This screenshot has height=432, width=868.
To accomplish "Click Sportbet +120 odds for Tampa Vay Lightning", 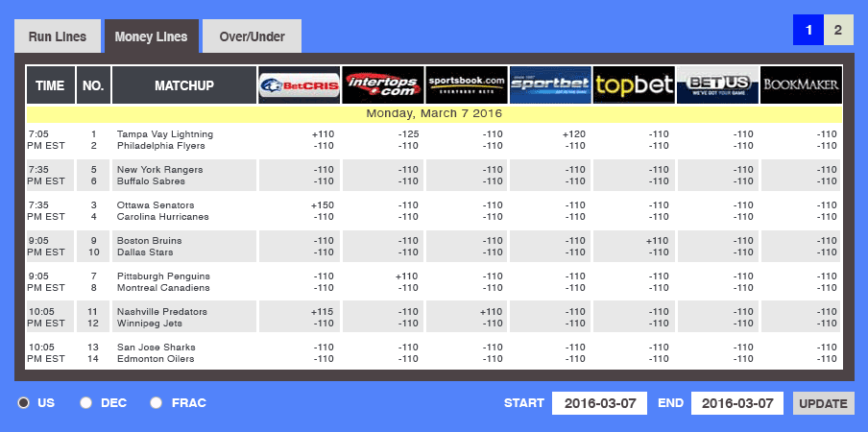I will coord(574,134).
